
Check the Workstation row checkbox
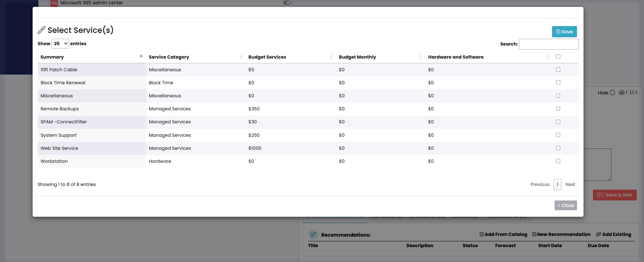click(558, 161)
